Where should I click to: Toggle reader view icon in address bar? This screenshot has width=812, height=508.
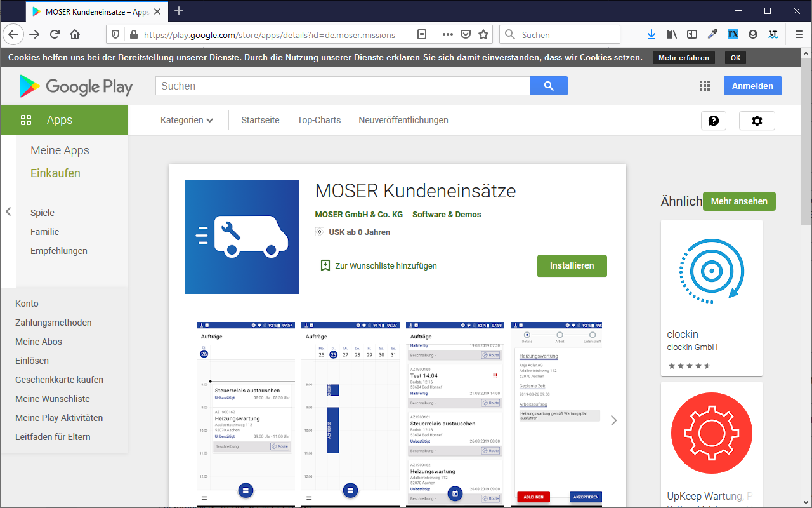tap(422, 35)
